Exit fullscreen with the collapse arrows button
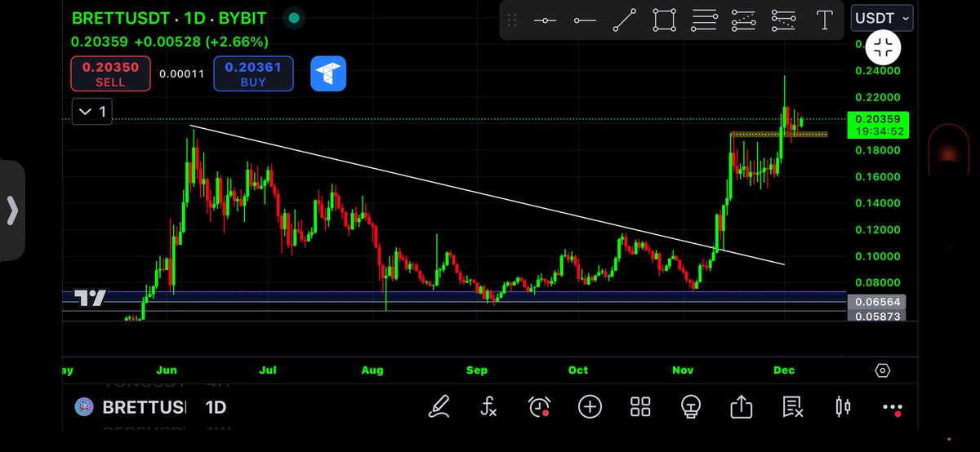Screen dimensions: 980x452 (x=883, y=47)
